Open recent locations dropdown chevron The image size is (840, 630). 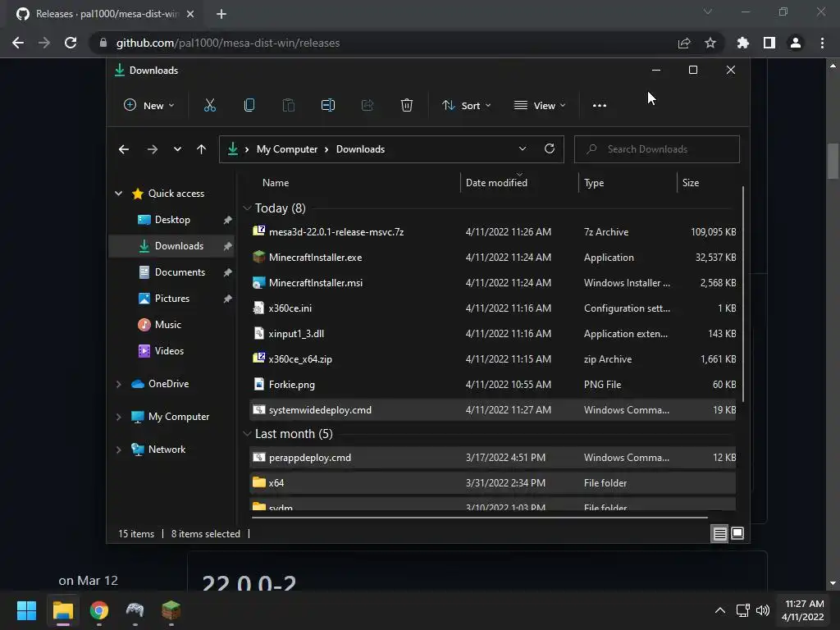tap(177, 149)
